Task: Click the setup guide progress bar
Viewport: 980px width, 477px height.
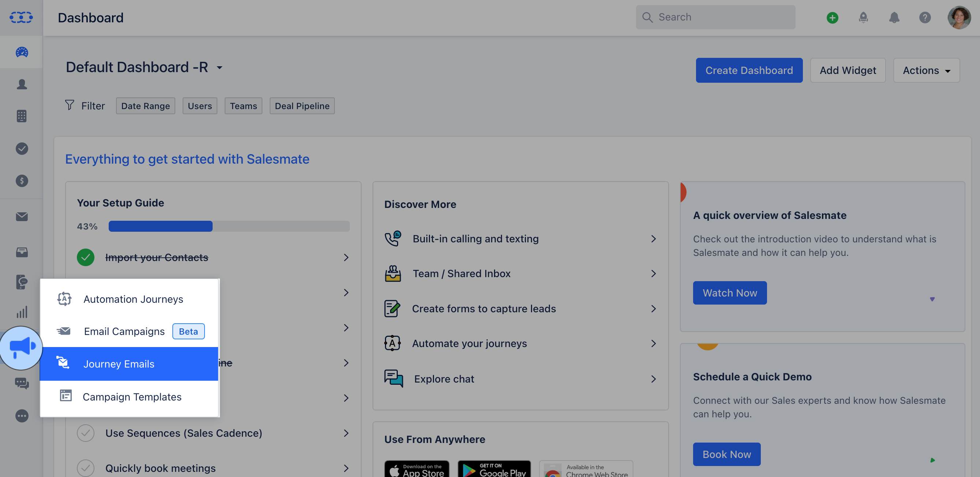Action: [229, 226]
